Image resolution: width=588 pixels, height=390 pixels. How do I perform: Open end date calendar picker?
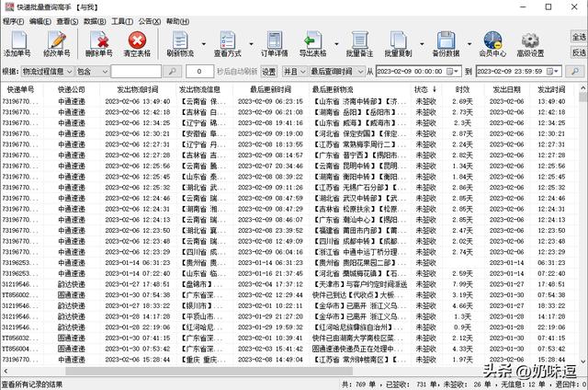click(552, 72)
